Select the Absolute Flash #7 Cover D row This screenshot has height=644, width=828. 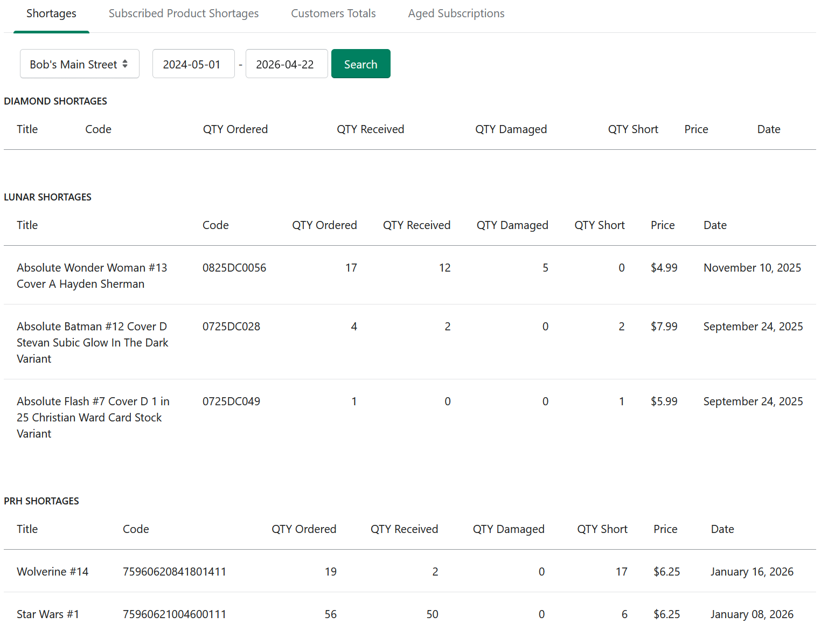pyautogui.click(x=410, y=417)
